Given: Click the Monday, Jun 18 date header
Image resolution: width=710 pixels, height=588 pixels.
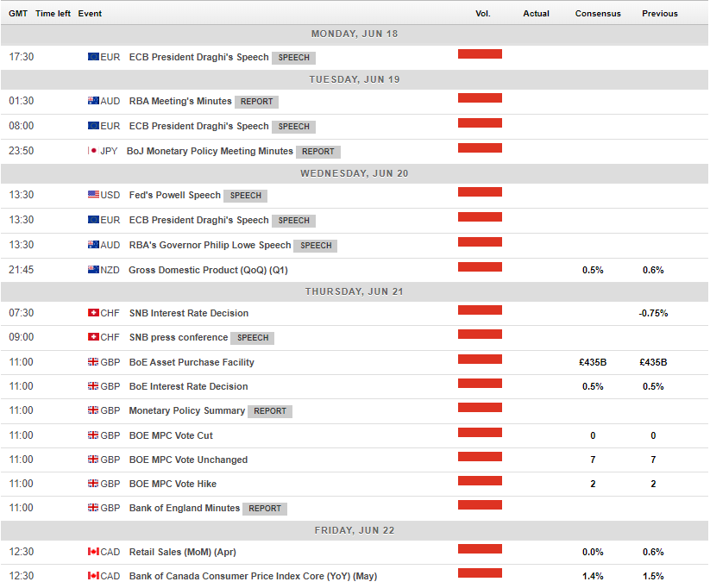Looking at the screenshot, I should 355,34.
